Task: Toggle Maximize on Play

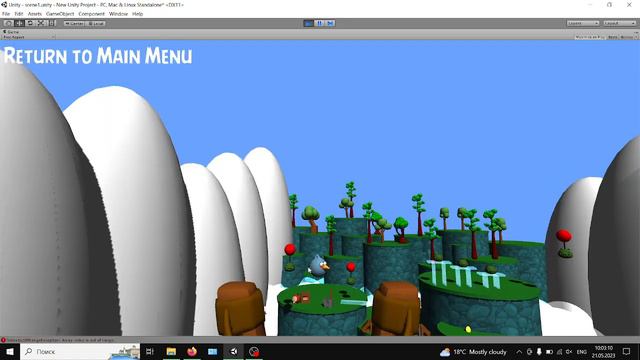Action: [x=589, y=37]
